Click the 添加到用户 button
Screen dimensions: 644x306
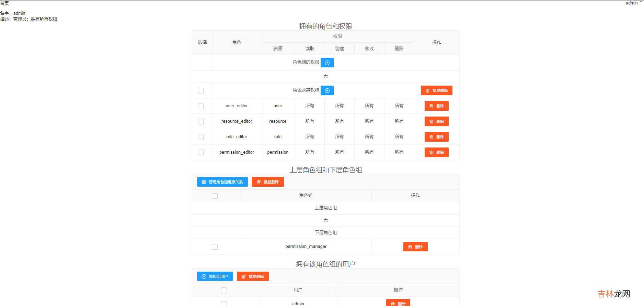coord(215,276)
